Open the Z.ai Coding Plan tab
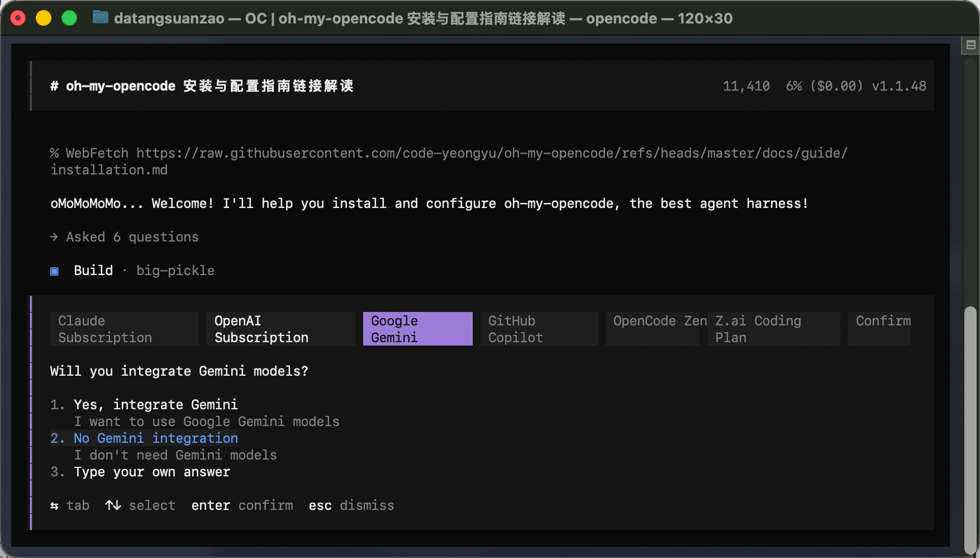980x558 pixels. [773, 329]
